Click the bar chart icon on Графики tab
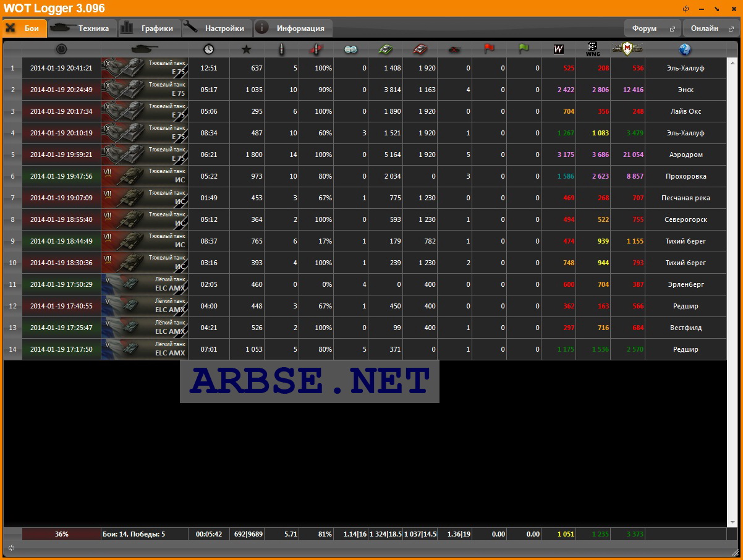Image resolution: width=743 pixels, height=560 pixels. [x=127, y=28]
